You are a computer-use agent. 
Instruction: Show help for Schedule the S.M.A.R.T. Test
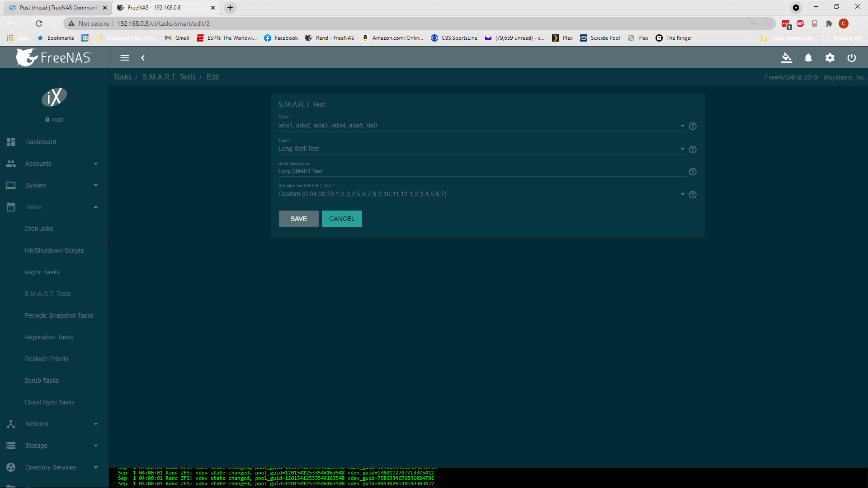[693, 195]
